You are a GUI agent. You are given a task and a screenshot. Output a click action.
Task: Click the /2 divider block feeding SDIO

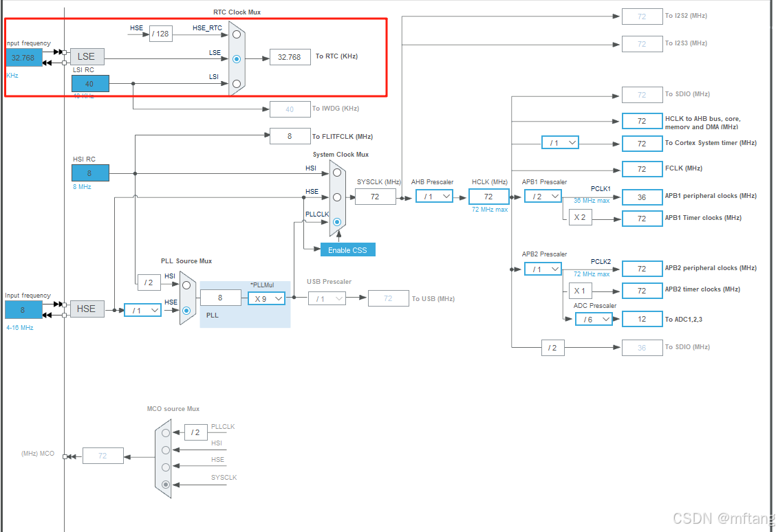coord(553,348)
